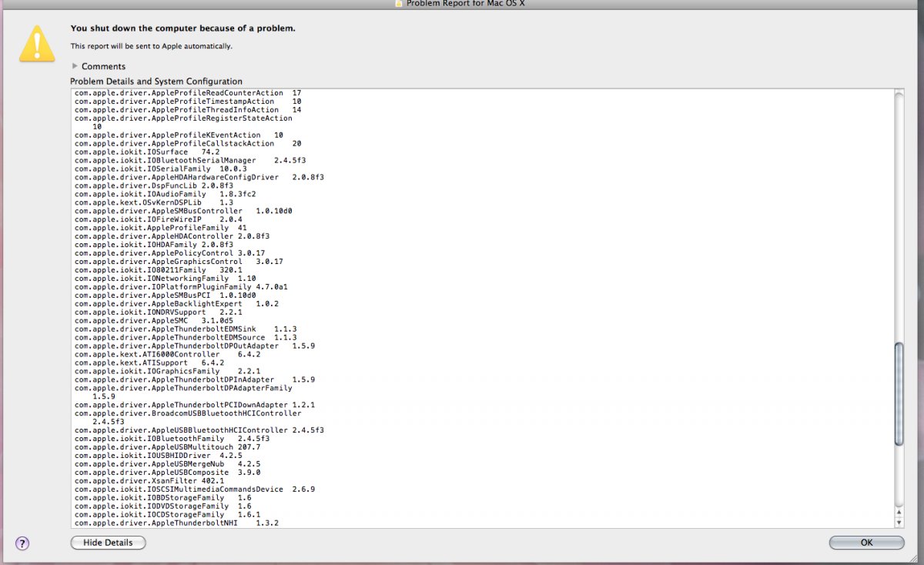
Task: Select the AppleProfileTimestampAction 10 line
Action: click(x=188, y=102)
